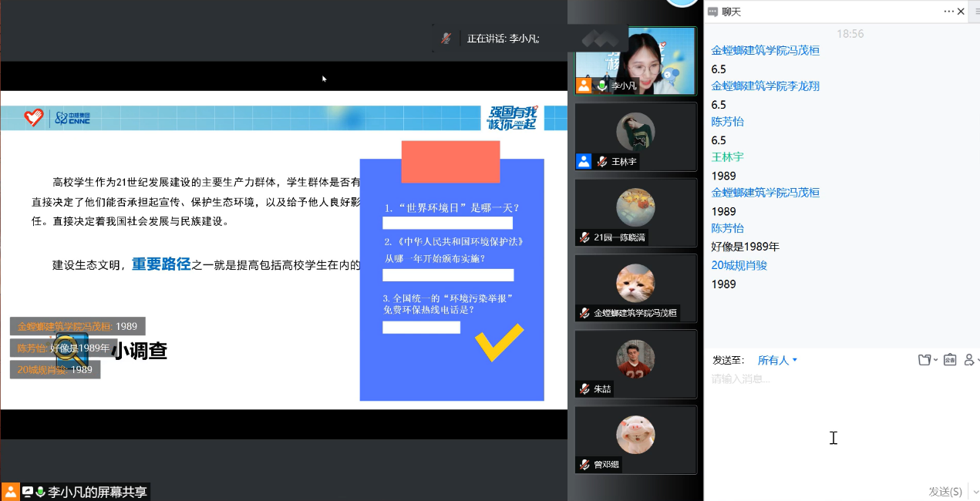Click the muted mic icon on 曾邓缌's tile
The image size is (980, 501).
coord(585,465)
